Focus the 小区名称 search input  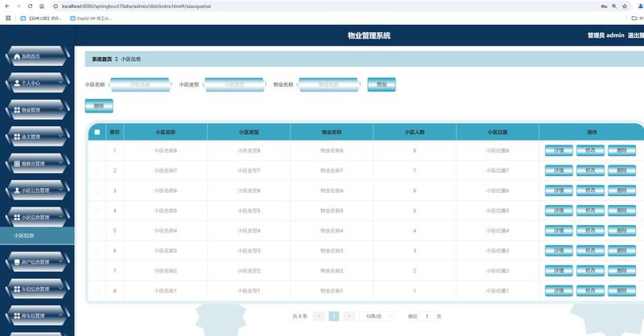(x=140, y=84)
